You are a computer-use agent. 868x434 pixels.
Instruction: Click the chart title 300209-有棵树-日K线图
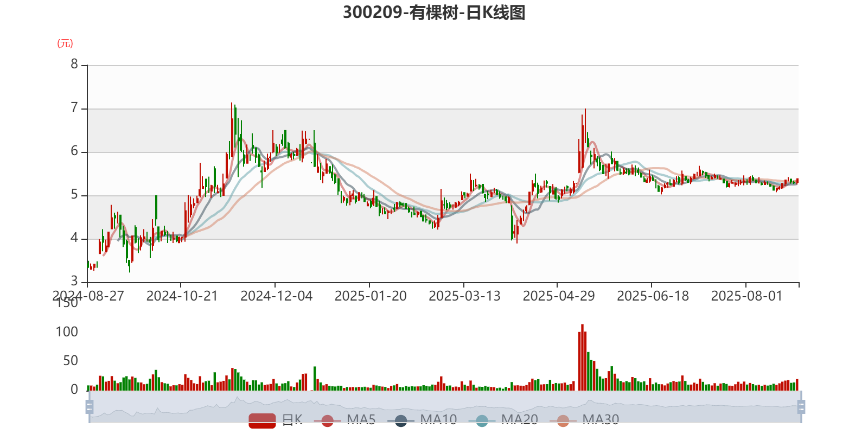tap(434, 12)
